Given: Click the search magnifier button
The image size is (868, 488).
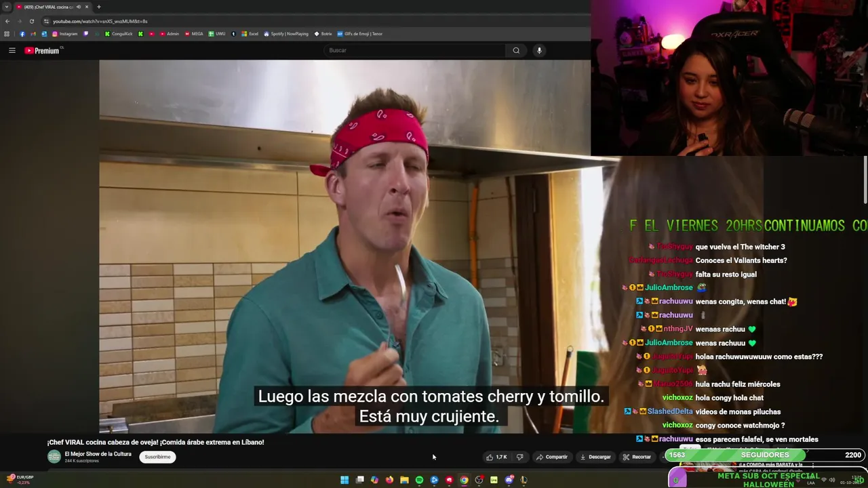Looking at the screenshot, I should tap(516, 50).
